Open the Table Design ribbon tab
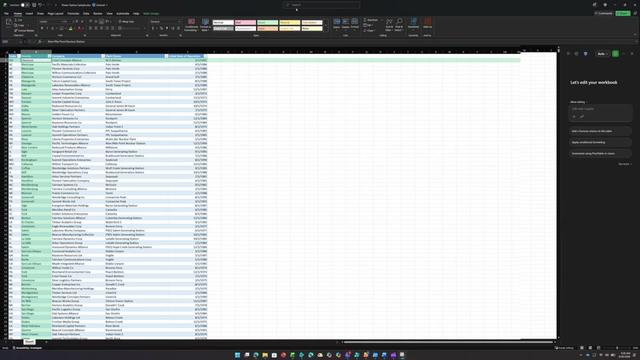This screenshot has height=360, width=640. (151, 13)
